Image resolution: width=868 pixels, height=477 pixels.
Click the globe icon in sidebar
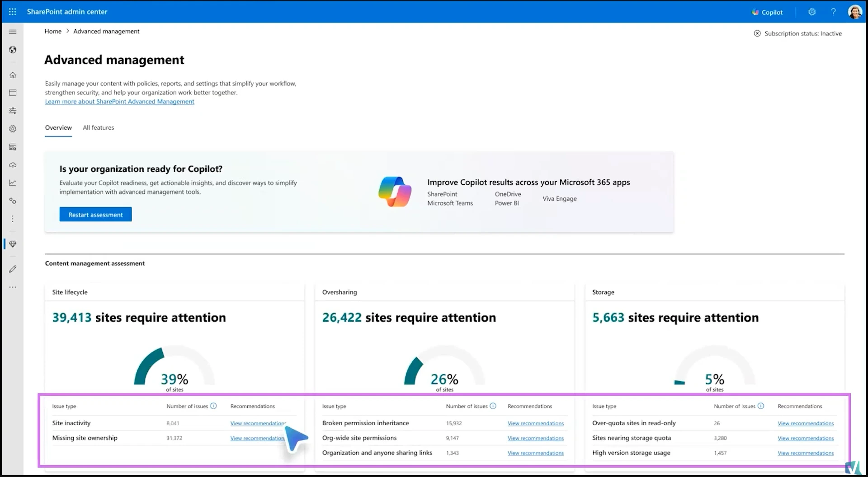pos(13,50)
